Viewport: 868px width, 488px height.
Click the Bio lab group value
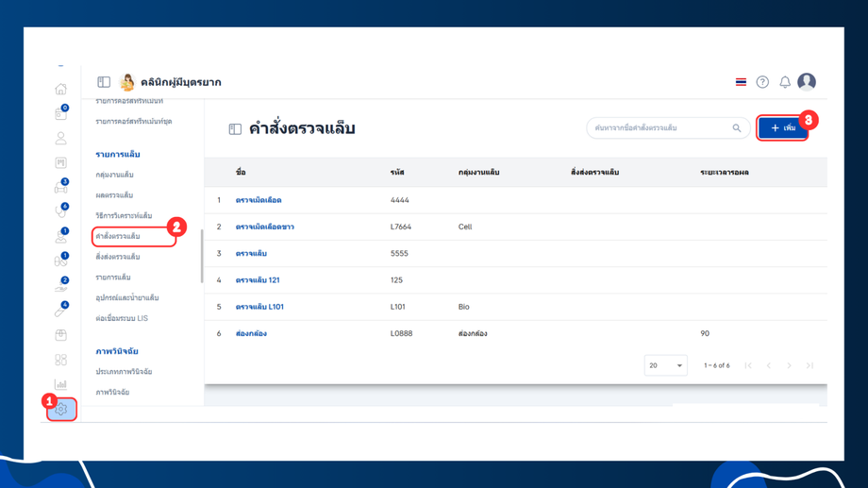click(464, 307)
